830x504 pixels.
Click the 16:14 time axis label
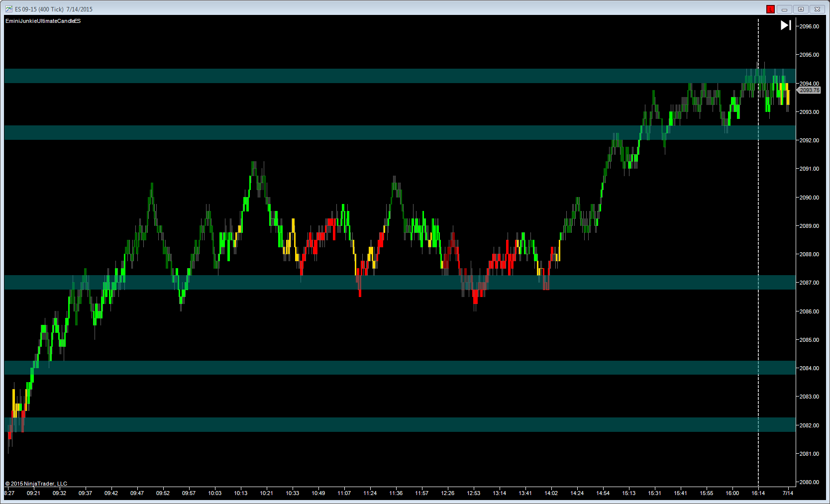(x=758, y=493)
